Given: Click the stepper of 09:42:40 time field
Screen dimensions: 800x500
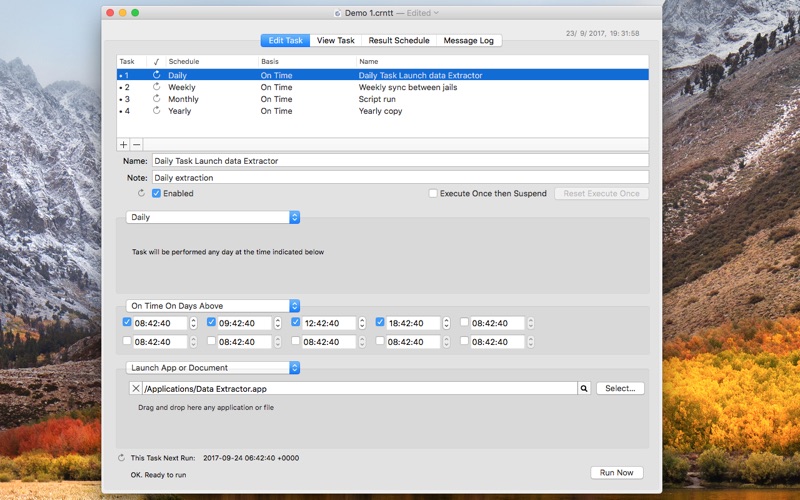Looking at the screenshot, I should point(278,323).
